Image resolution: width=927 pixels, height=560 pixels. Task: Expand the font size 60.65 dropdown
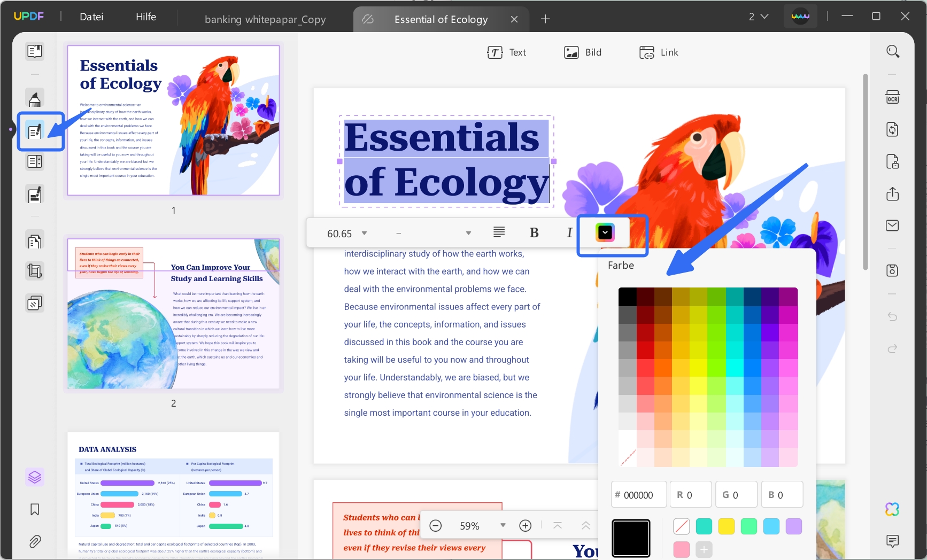click(364, 233)
